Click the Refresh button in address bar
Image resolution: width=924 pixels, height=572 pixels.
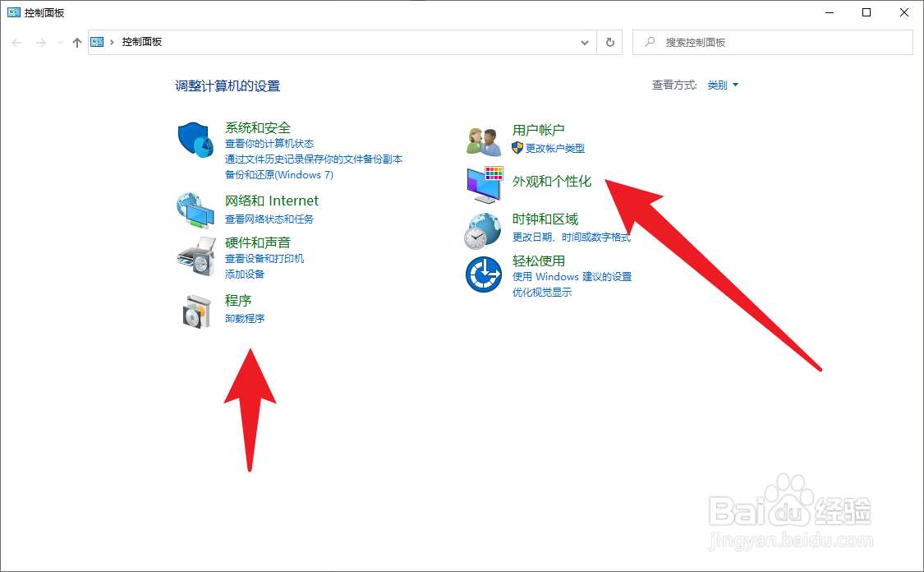tap(610, 43)
